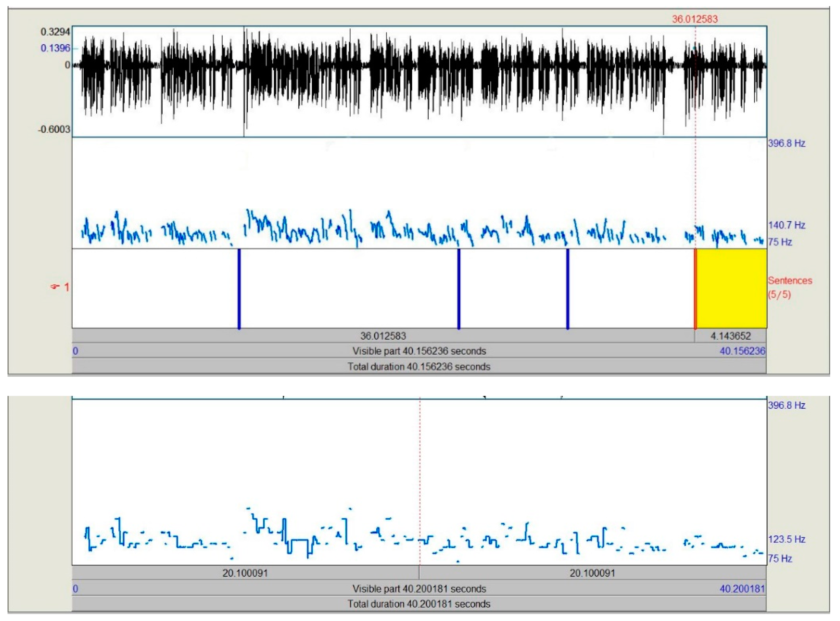The height and width of the screenshot is (621, 840).
Task: Select the third blue boundary in Sentences tier
Action: tap(568, 289)
